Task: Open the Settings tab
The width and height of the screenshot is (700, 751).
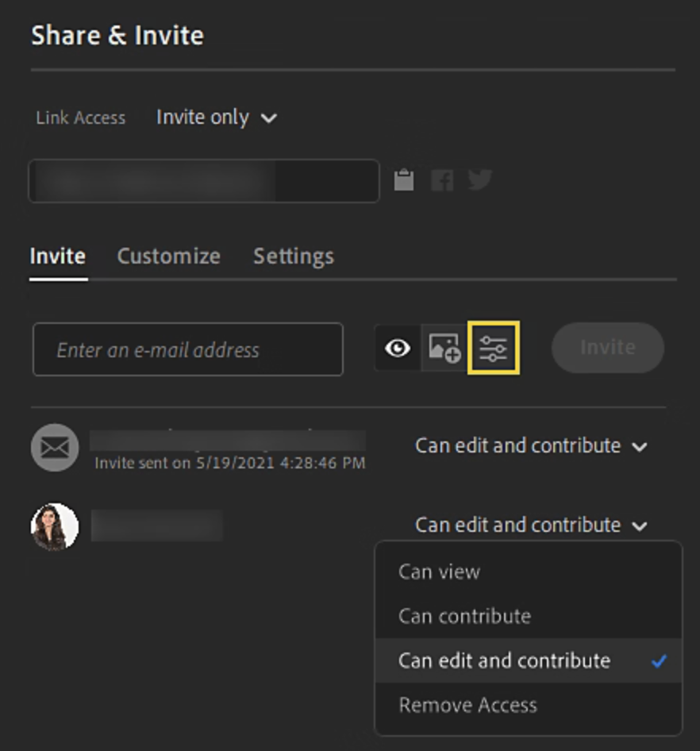Action: pos(293,256)
